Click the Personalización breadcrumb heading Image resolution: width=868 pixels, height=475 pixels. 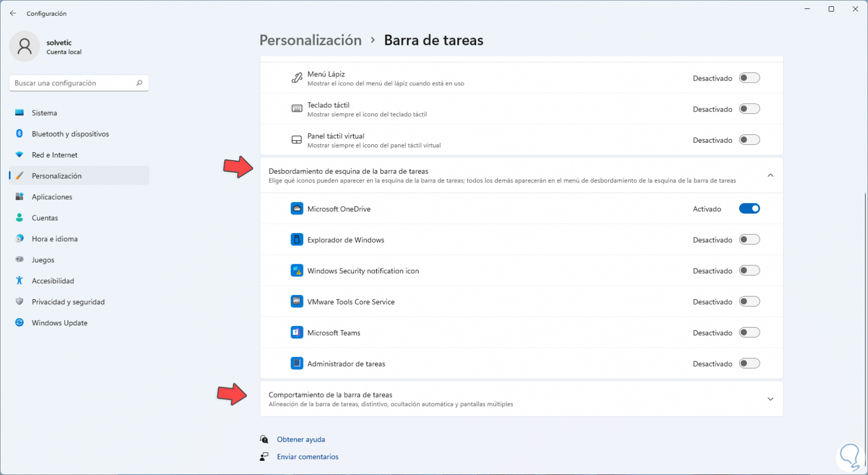(x=310, y=40)
